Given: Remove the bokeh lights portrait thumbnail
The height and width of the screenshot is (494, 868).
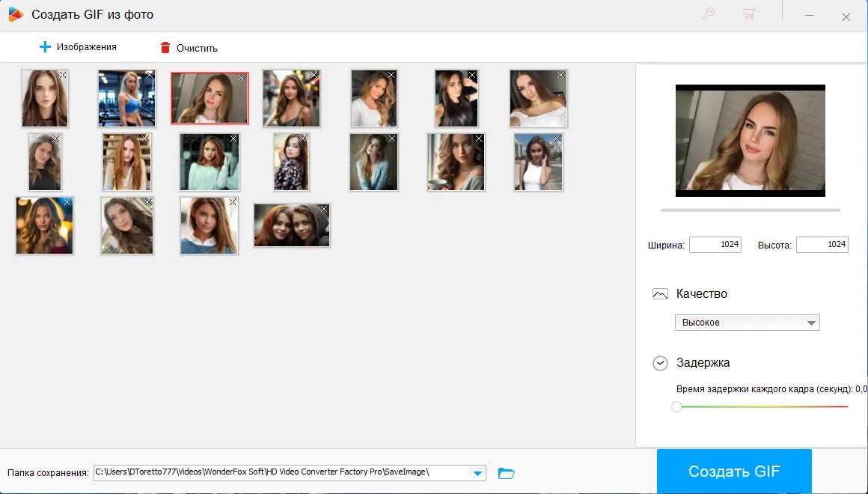Looking at the screenshot, I should 67,202.
